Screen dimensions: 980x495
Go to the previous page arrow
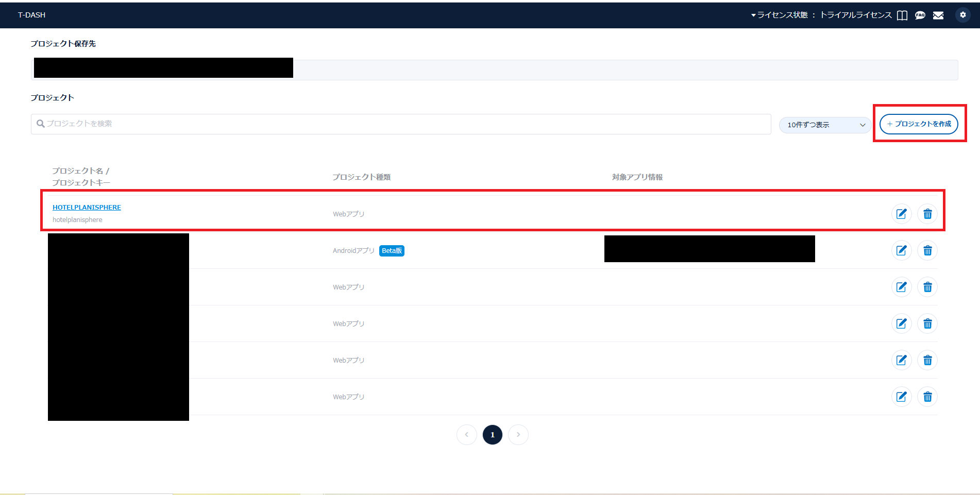pyautogui.click(x=466, y=435)
